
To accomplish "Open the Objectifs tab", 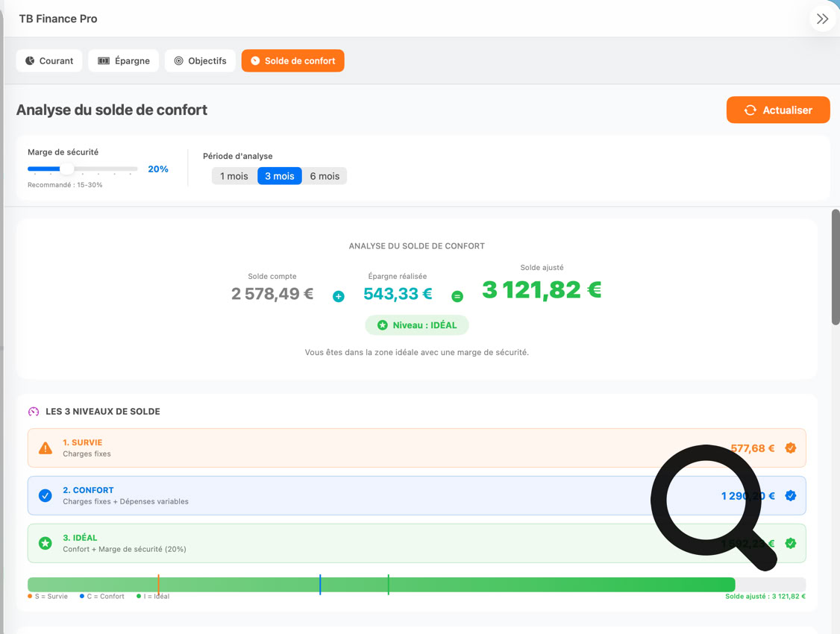I will 200,61.
